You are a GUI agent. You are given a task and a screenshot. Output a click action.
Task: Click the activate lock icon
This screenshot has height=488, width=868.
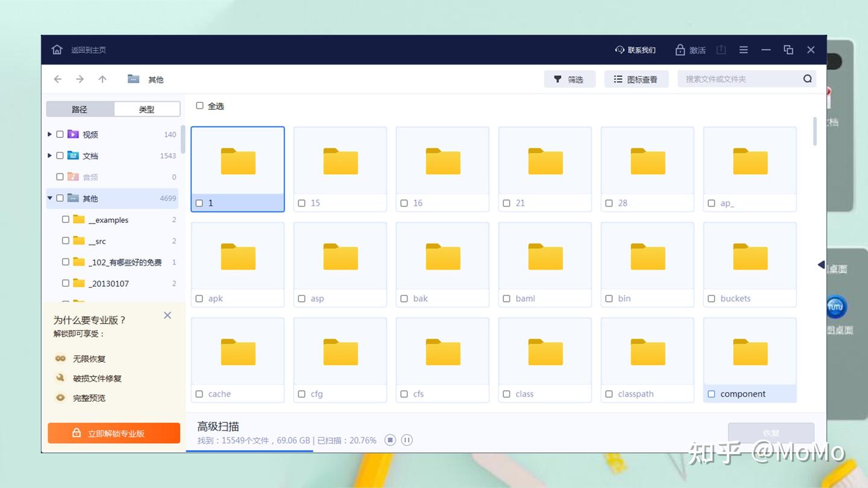coord(680,49)
